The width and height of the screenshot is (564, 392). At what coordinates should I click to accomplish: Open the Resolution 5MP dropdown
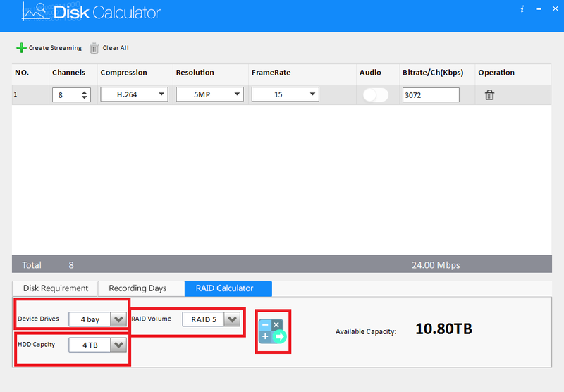[209, 94]
